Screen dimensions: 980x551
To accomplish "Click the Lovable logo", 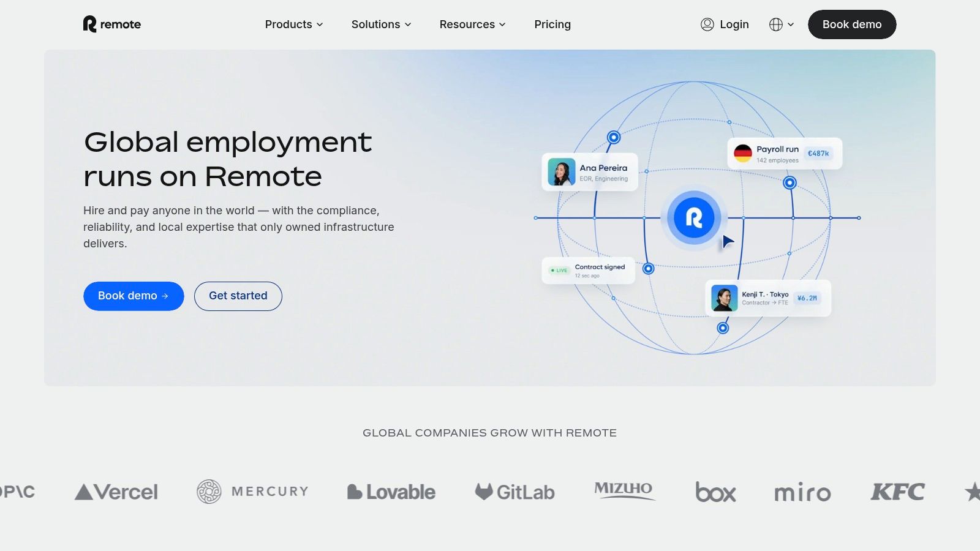I will 391,492.
